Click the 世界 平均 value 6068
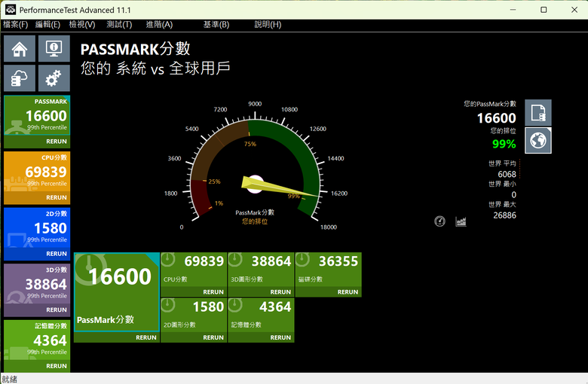Image resolution: width=588 pixels, height=384 pixels. tap(507, 174)
